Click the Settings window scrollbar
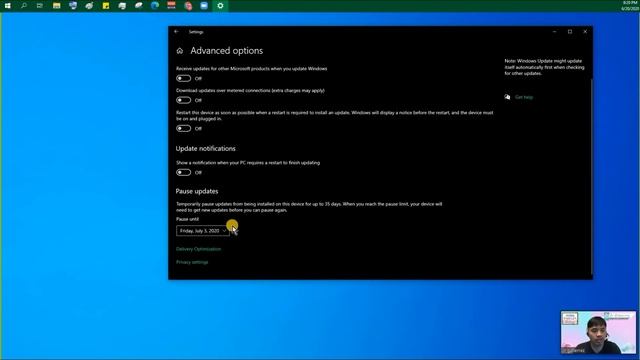Viewport: 640px width, 360px height. [x=591, y=176]
